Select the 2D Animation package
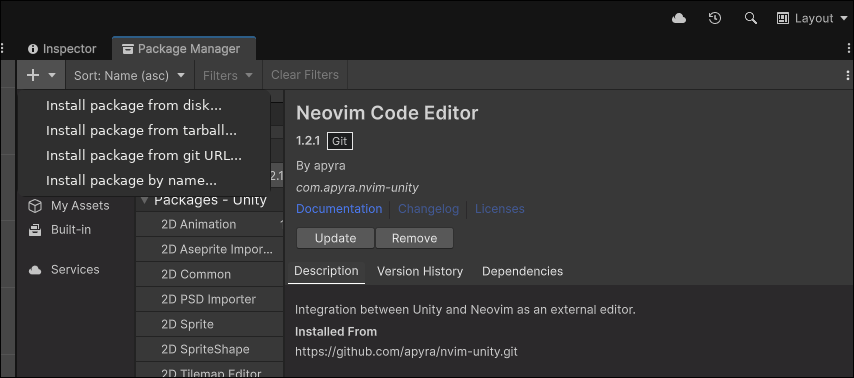854x378 pixels. (x=210, y=224)
